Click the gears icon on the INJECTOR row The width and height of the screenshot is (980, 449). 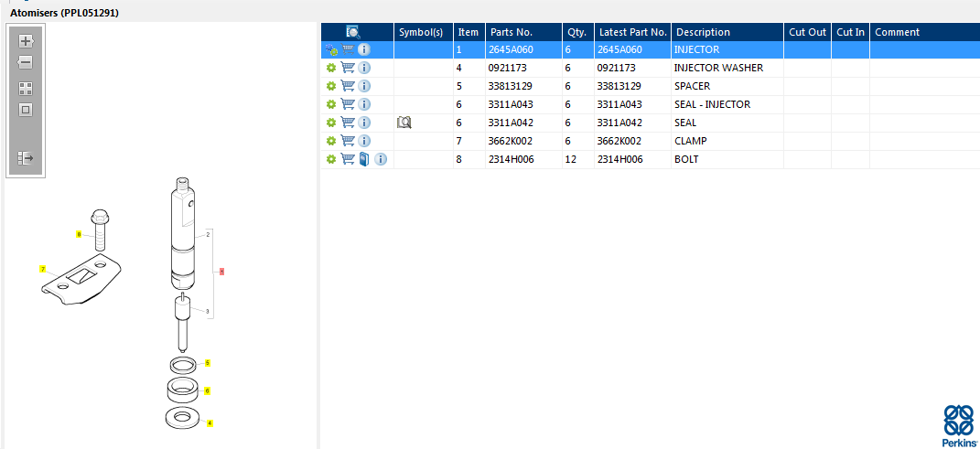pyautogui.click(x=331, y=50)
